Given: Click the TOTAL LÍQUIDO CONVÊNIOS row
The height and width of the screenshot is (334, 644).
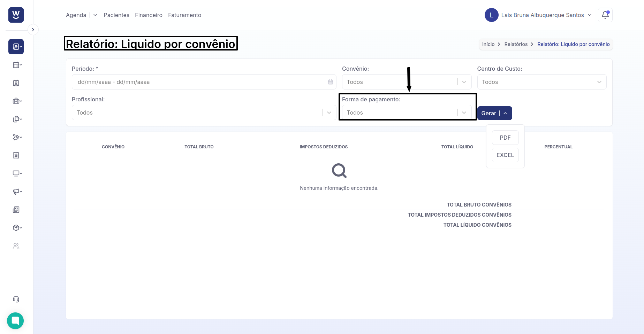Looking at the screenshot, I should point(339,225).
